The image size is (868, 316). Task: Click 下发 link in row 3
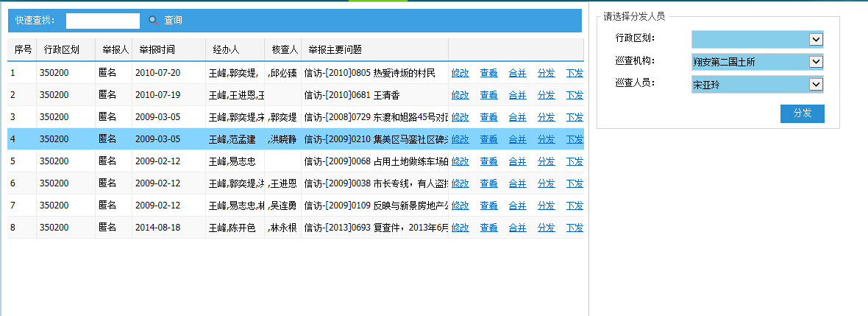pyautogui.click(x=574, y=117)
